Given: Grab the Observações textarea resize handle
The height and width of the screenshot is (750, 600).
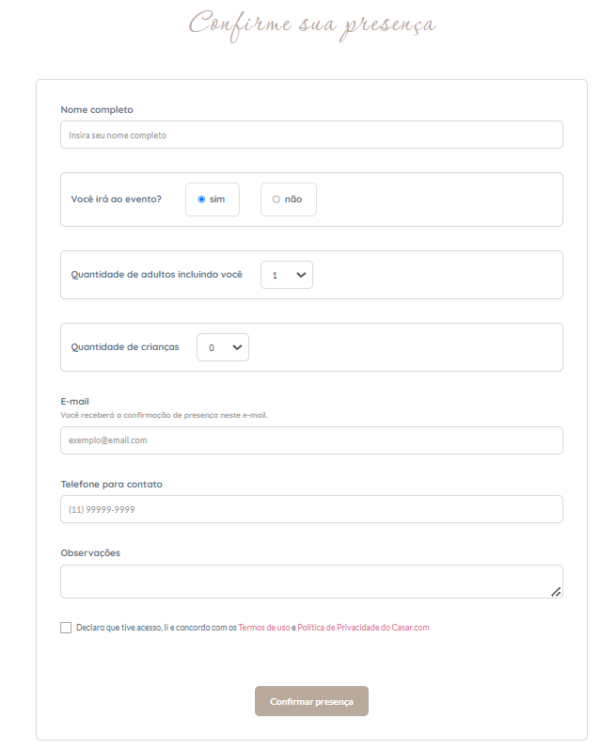Looking at the screenshot, I should point(556,592).
